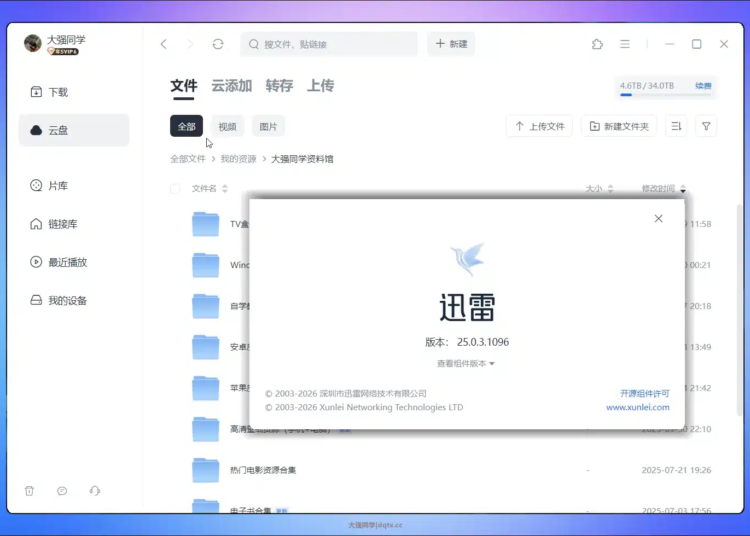Open 最近播放 in the sidebar
The width and height of the screenshot is (750, 536).
[58, 262]
